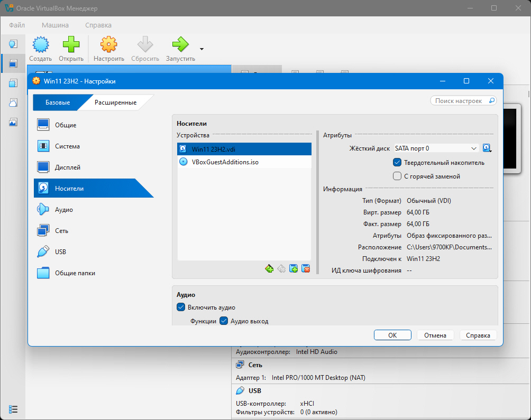Click the Создать (Create) toolbar icon
531x420 pixels.
[40, 44]
